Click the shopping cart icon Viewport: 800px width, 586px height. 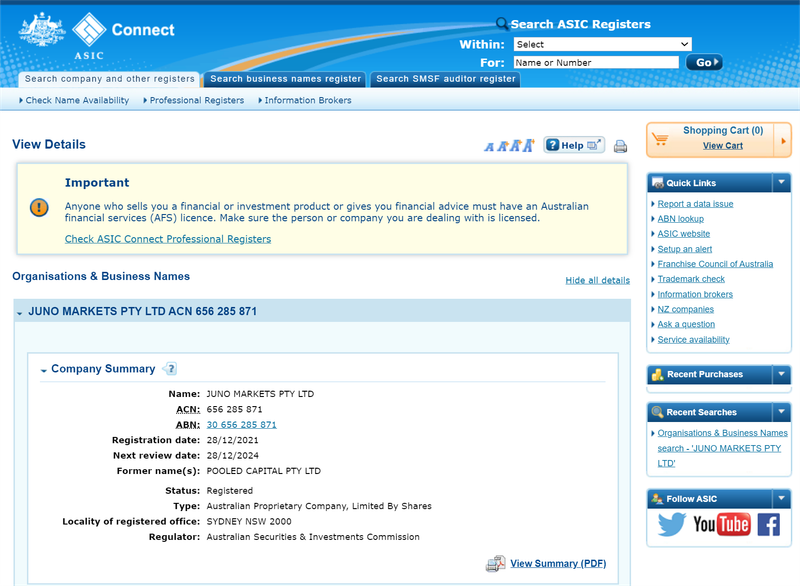tap(660, 138)
